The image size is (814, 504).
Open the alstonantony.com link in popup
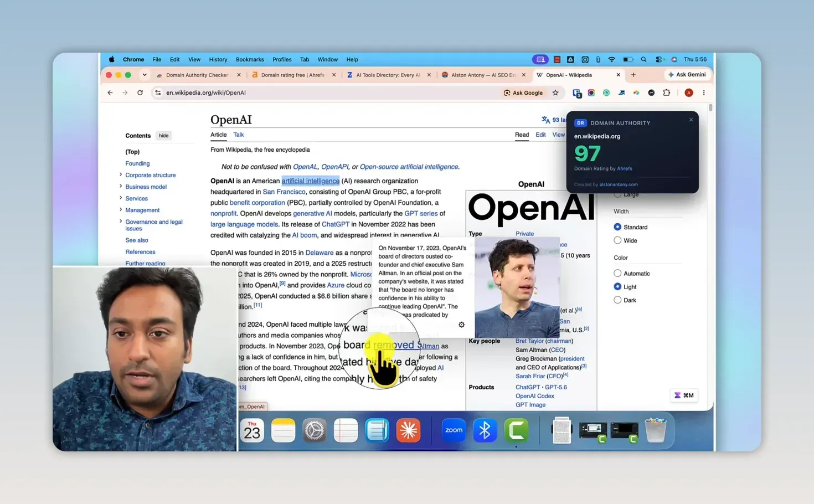[x=619, y=184]
